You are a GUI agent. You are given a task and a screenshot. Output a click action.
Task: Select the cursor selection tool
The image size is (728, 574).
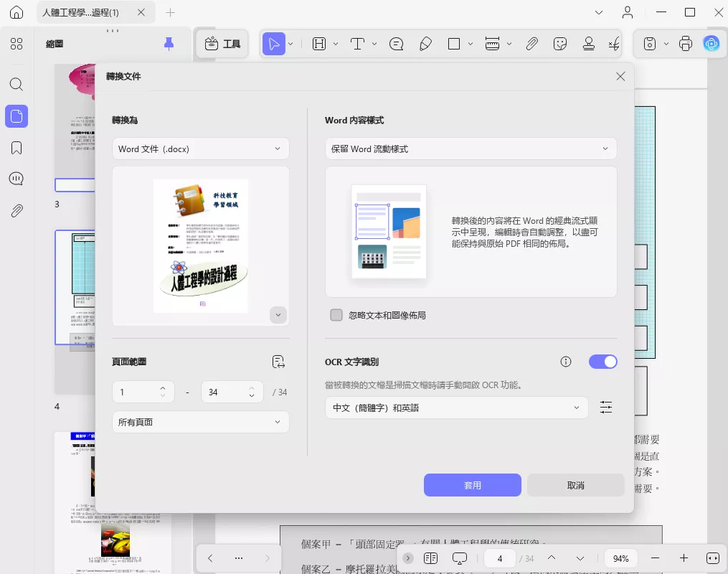pyautogui.click(x=274, y=44)
